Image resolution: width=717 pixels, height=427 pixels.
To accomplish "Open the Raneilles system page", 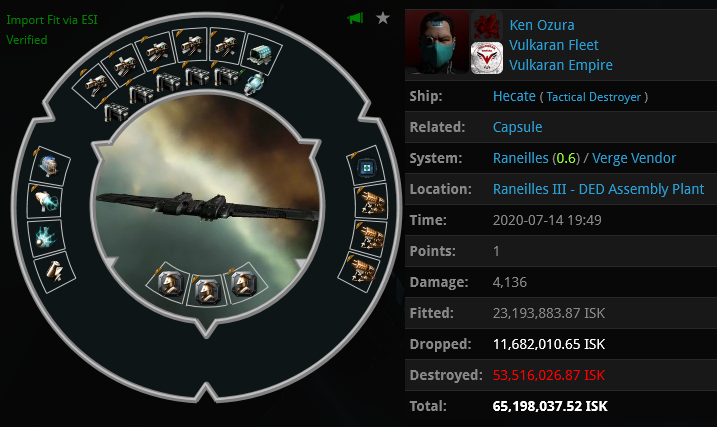I will click(520, 158).
